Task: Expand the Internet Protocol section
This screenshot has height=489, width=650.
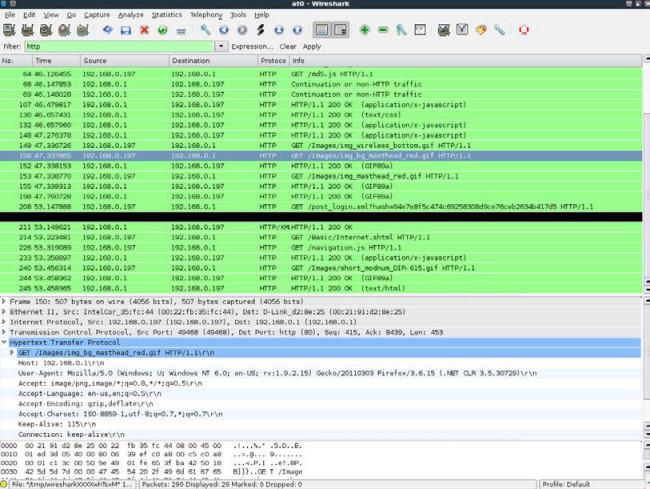Action: tap(4, 322)
